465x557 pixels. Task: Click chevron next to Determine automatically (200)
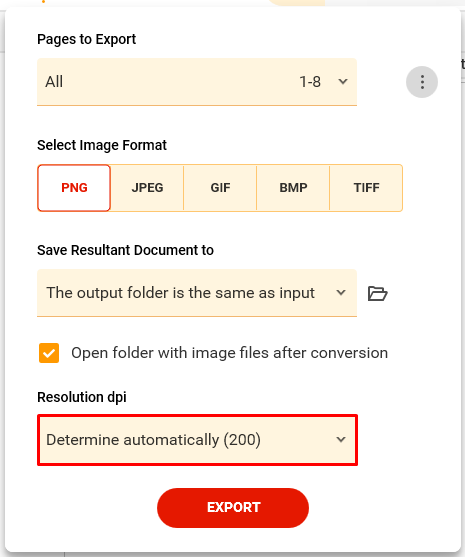pyautogui.click(x=341, y=440)
